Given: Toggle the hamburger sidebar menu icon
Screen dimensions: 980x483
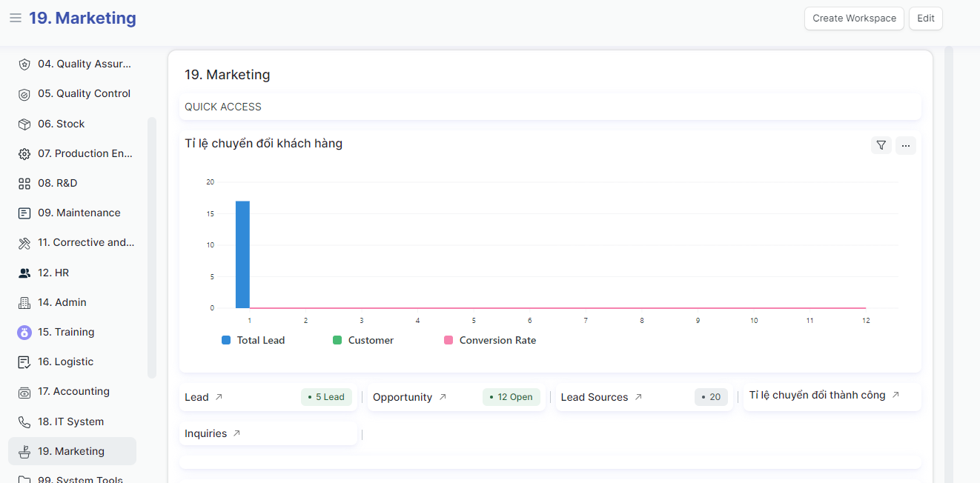Looking at the screenshot, I should (16, 19).
